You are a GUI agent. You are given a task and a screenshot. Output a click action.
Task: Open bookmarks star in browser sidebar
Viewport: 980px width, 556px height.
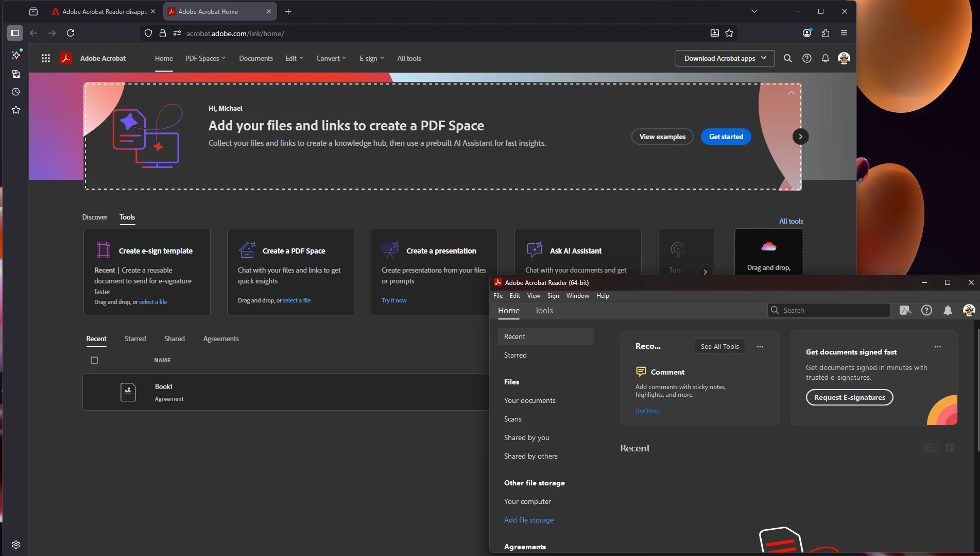click(x=16, y=110)
